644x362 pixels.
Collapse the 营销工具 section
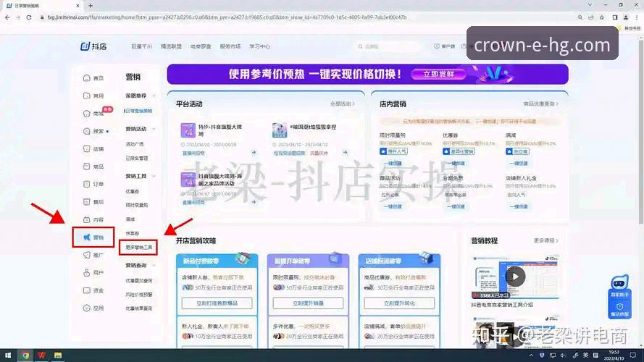pos(154,176)
